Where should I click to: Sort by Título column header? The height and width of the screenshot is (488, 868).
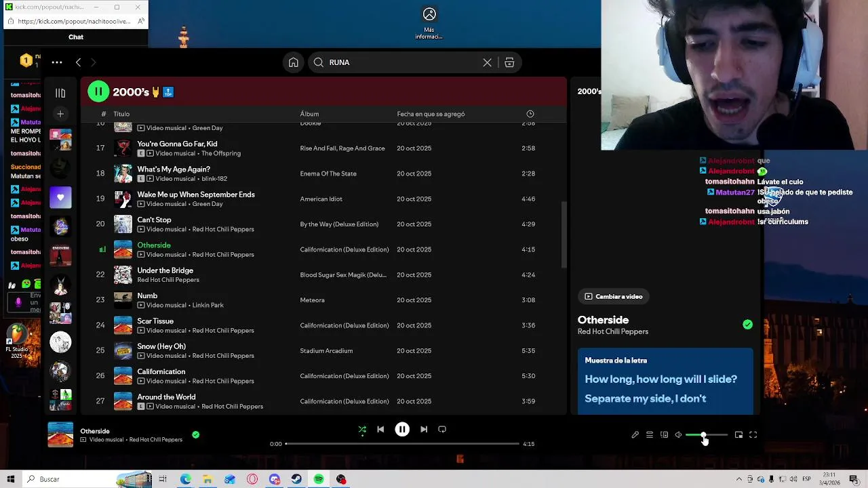121,114
